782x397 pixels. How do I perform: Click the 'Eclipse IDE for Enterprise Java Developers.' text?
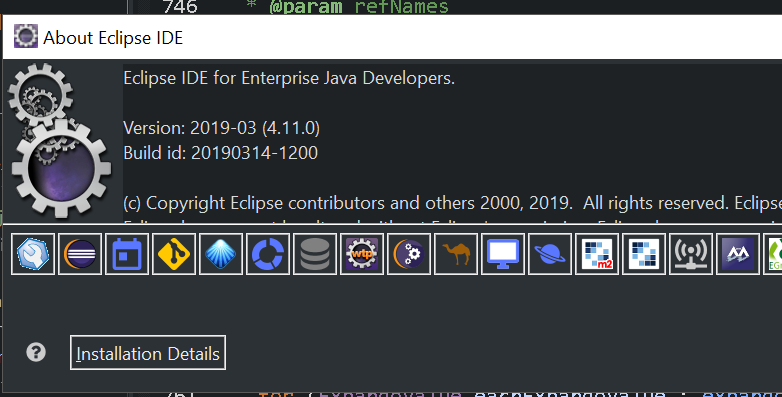point(289,78)
